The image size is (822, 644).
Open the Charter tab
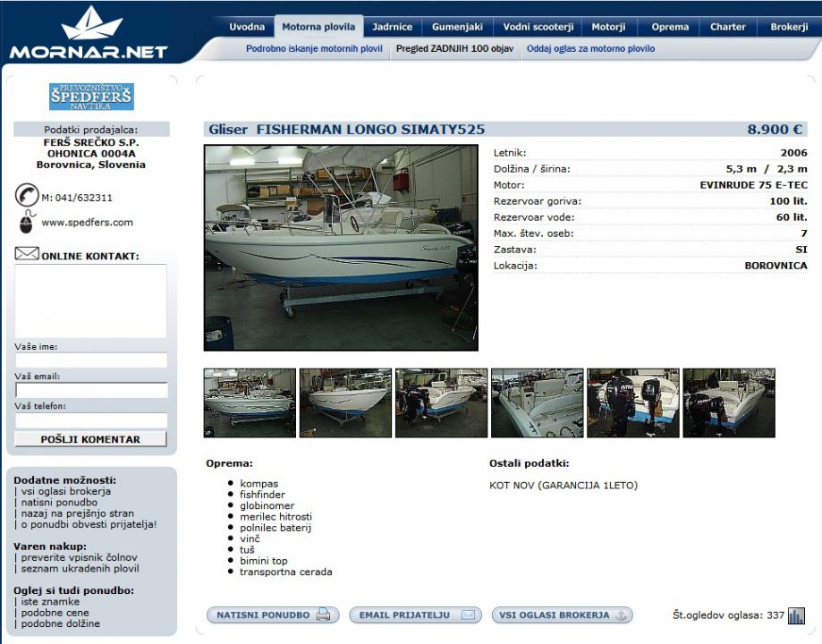pyautogui.click(x=728, y=27)
